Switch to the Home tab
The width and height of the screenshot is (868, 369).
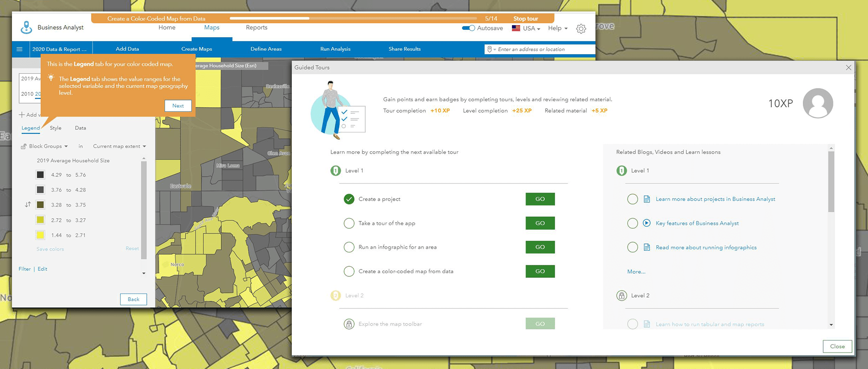click(x=167, y=28)
